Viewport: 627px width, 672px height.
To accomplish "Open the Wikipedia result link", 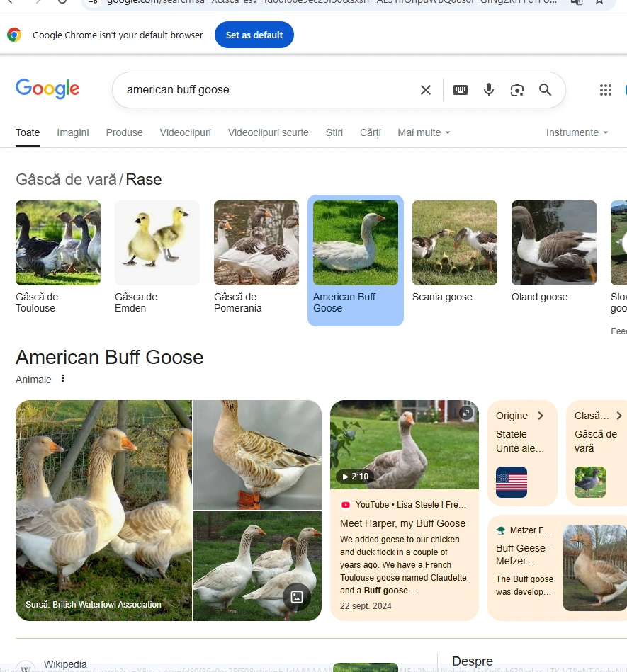I will pyautogui.click(x=65, y=664).
